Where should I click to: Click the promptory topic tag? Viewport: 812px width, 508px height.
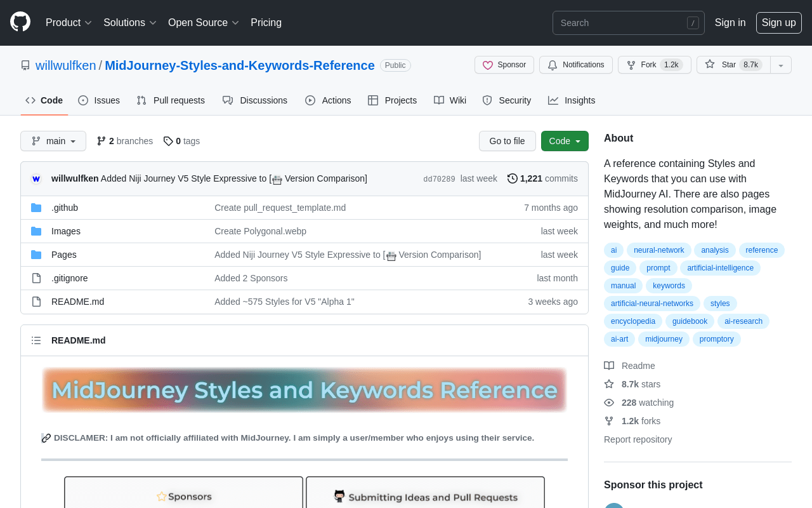717,339
